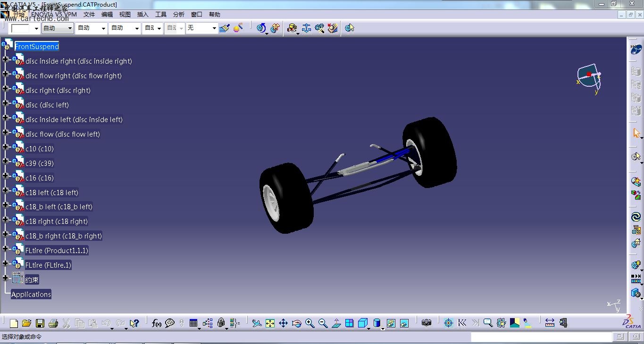644x344 pixels.
Task: Click the blue spiral icon on right toolbar
Action: (x=636, y=217)
